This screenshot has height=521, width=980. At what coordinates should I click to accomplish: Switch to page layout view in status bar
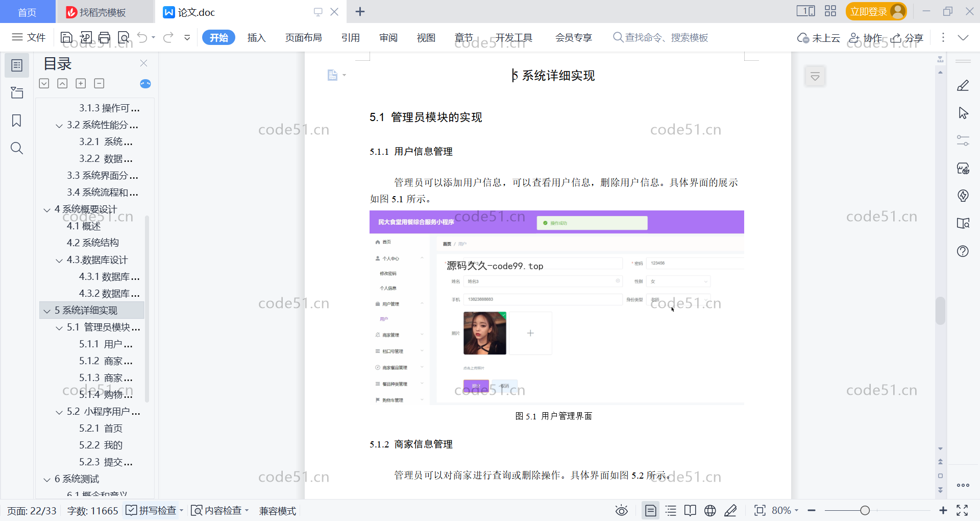click(650, 510)
